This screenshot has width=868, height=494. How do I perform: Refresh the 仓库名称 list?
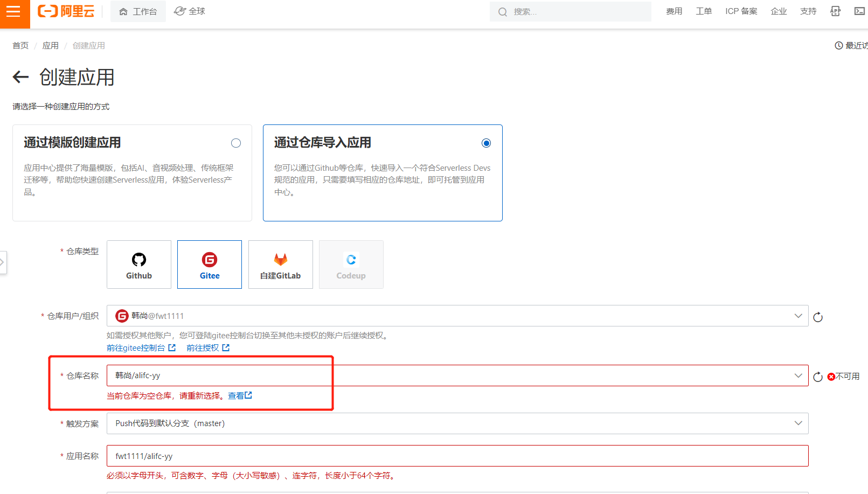(x=818, y=377)
